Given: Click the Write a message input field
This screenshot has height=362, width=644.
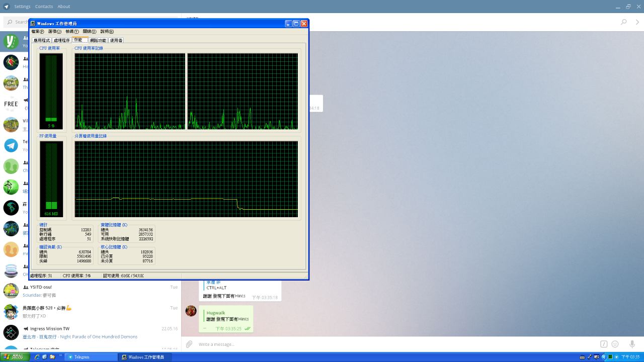Looking at the screenshot, I should point(392,344).
